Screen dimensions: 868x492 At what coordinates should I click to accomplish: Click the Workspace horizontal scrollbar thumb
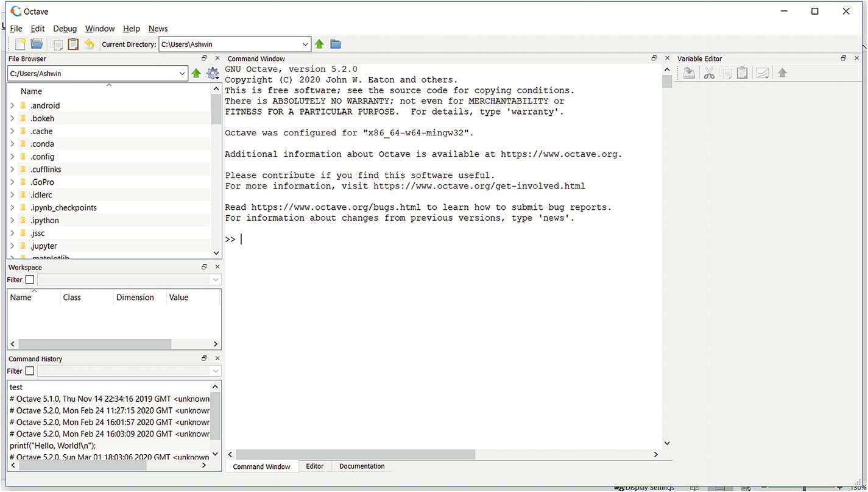pos(95,344)
